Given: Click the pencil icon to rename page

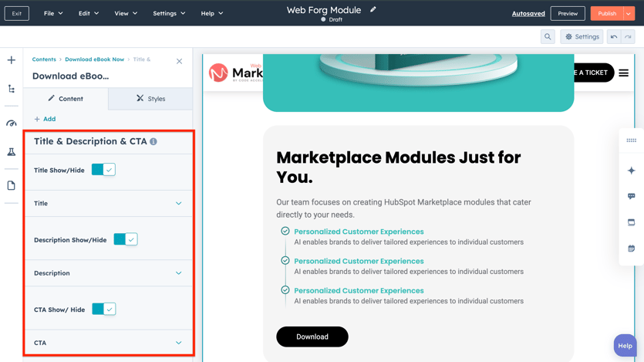Looking at the screenshot, I should coord(373,10).
